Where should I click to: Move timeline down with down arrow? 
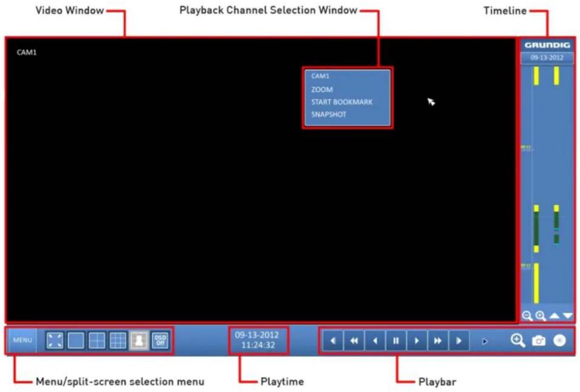tap(568, 315)
